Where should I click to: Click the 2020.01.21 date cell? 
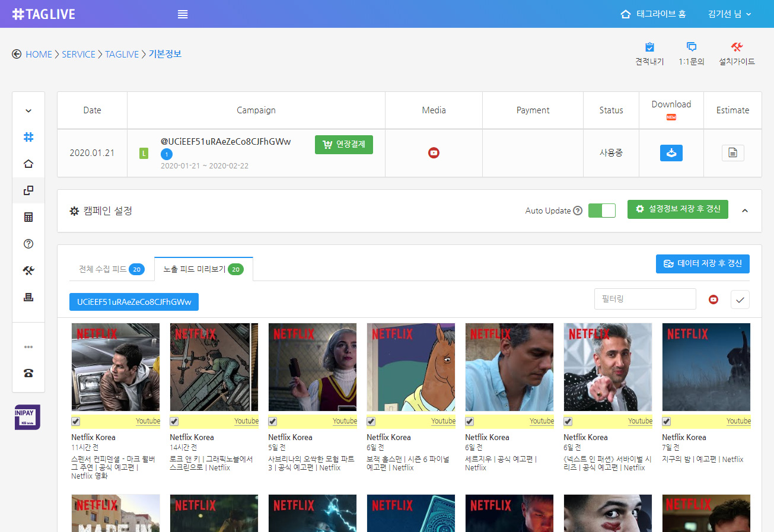[x=92, y=152]
